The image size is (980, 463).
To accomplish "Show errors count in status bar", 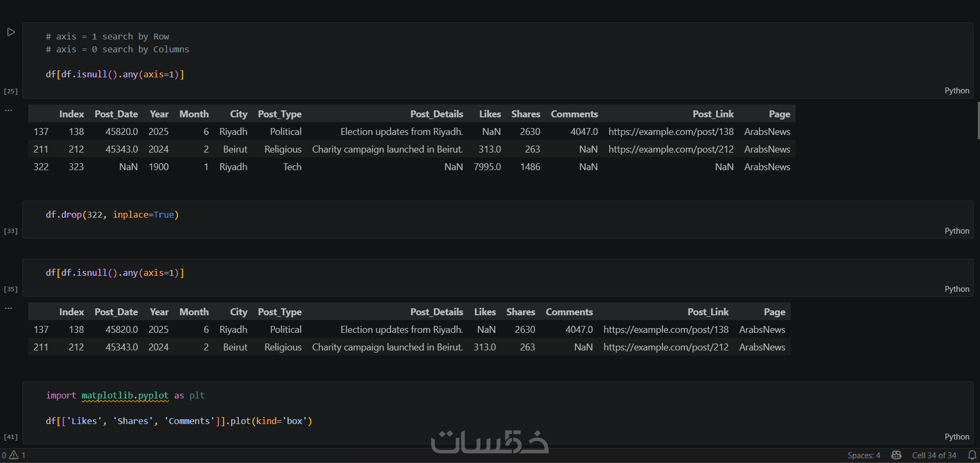I will click(4, 455).
